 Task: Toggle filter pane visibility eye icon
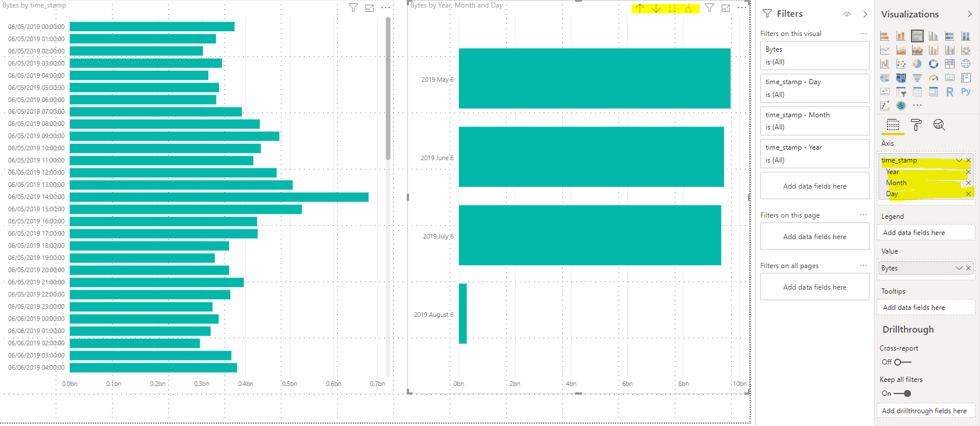[x=847, y=14]
